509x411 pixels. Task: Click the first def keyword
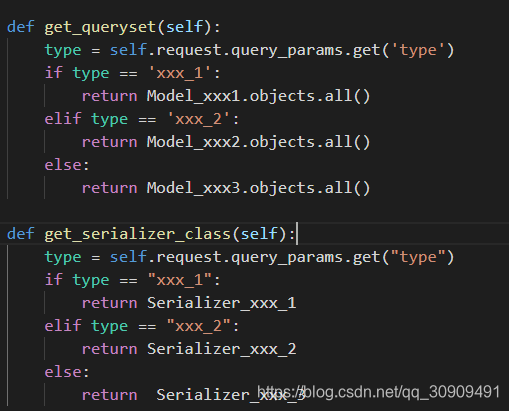tap(21, 27)
